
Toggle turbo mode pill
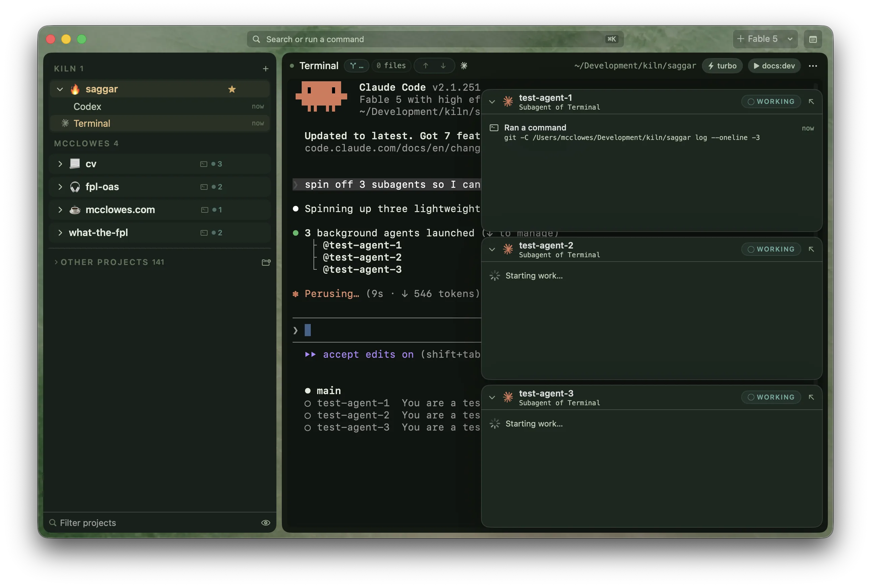pos(722,66)
